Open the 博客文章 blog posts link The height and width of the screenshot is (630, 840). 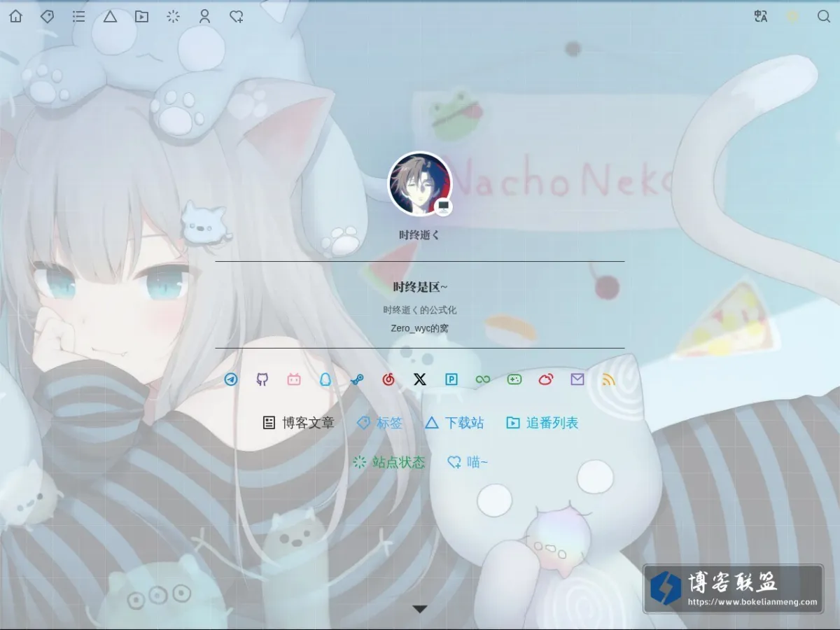pos(298,423)
